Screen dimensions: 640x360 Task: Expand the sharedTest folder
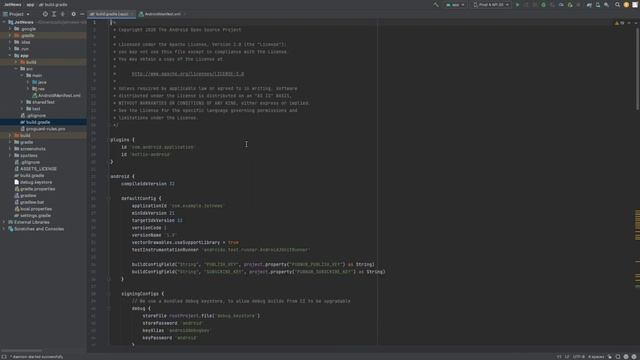coord(22,102)
